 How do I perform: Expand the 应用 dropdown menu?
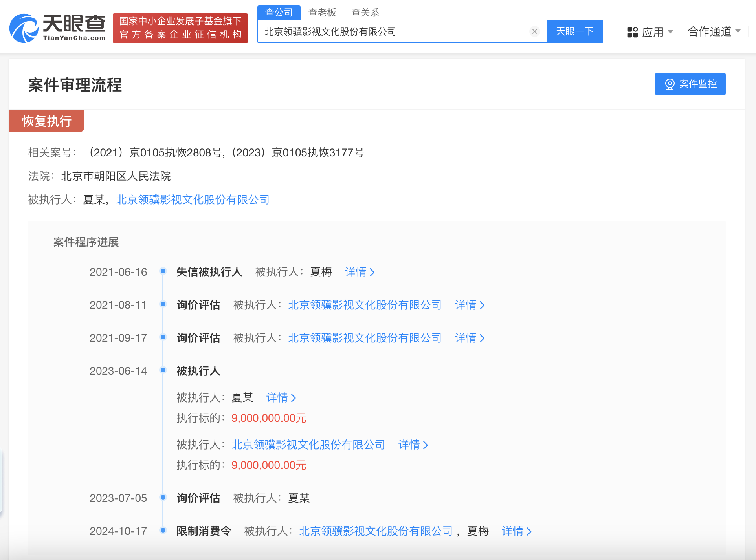click(x=670, y=31)
